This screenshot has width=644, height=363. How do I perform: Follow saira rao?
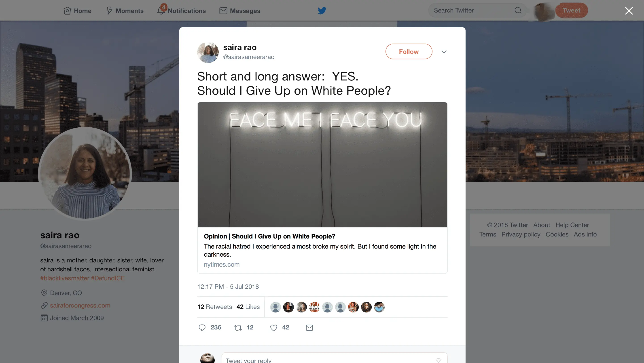[409, 51]
